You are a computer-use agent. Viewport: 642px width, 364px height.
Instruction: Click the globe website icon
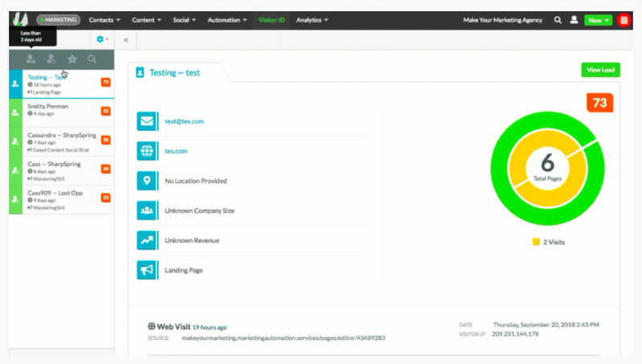[x=147, y=151]
